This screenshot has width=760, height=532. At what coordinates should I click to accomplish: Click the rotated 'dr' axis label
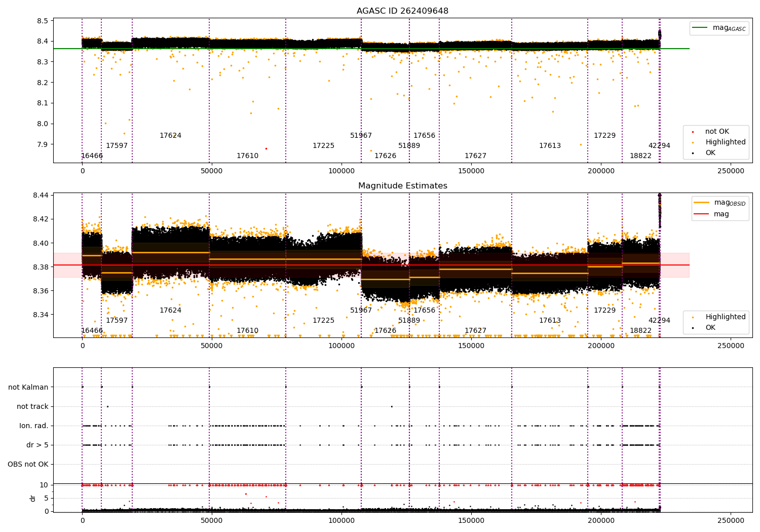pyautogui.click(x=33, y=498)
